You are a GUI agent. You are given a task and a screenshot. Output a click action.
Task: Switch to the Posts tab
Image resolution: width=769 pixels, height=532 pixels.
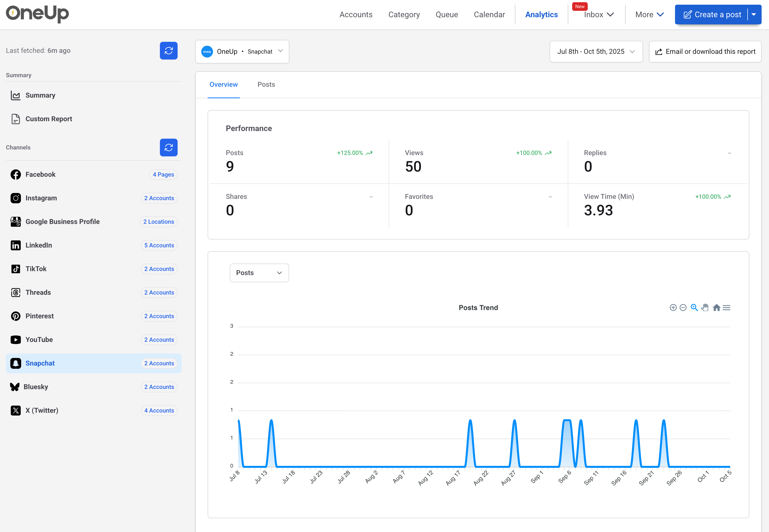coord(266,85)
